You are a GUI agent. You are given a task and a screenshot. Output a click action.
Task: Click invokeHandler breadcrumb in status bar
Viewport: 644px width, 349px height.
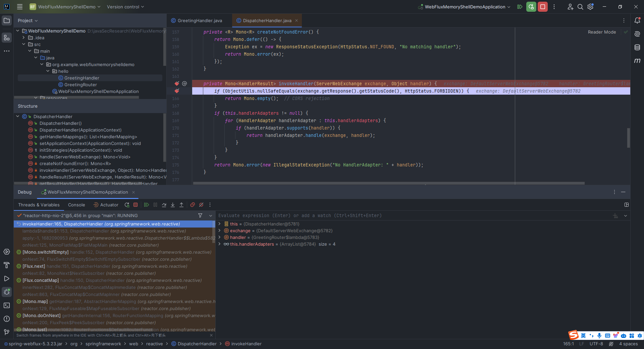point(243,344)
